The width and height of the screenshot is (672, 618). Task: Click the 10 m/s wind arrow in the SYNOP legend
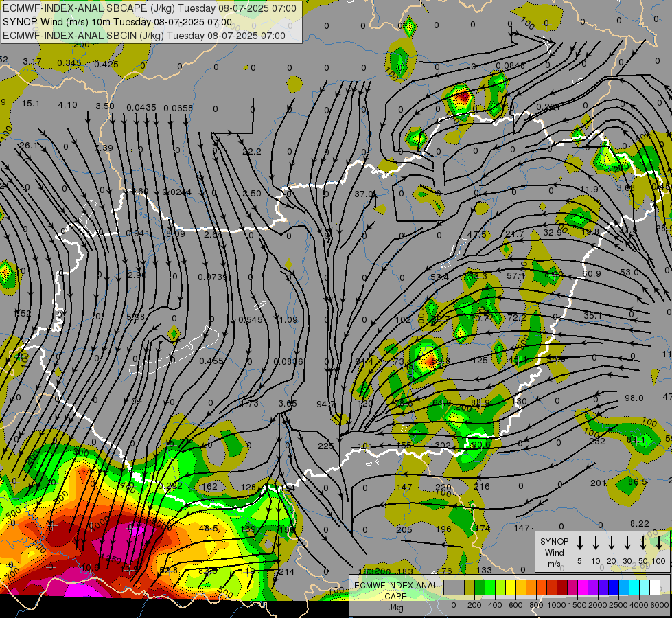595,542
